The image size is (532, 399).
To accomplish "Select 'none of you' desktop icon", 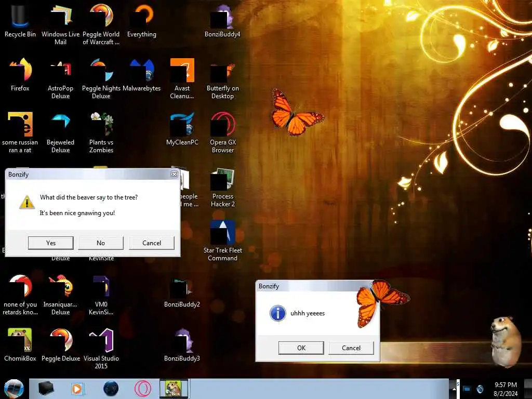I will tap(20, 295).
